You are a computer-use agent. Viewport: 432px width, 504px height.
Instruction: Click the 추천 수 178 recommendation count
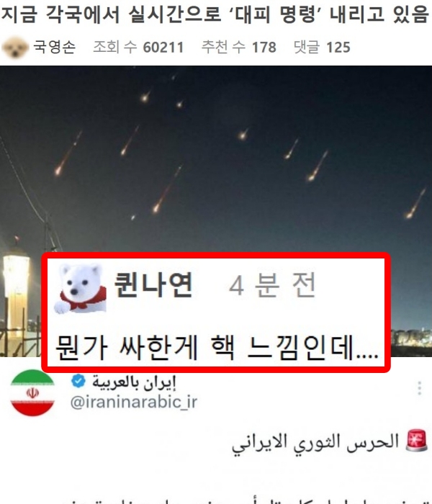click(x=239, y=48)
